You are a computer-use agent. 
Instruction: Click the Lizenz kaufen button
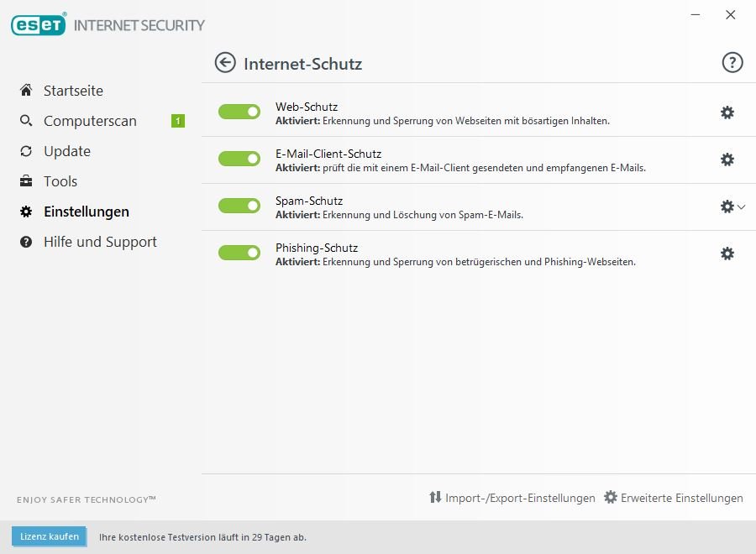[50, 536]
